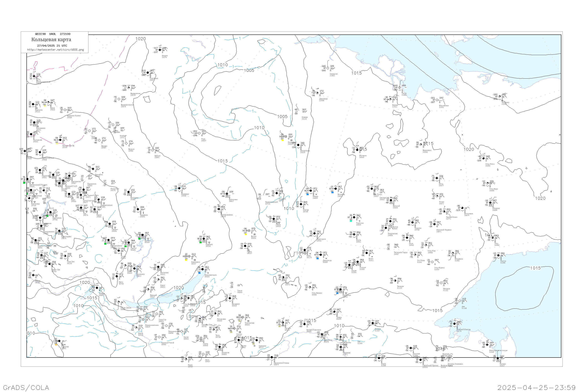Select the Кюсюр station cloud symbol
Viewport: 588px width, 392px height.
click(x=390, y=100)
